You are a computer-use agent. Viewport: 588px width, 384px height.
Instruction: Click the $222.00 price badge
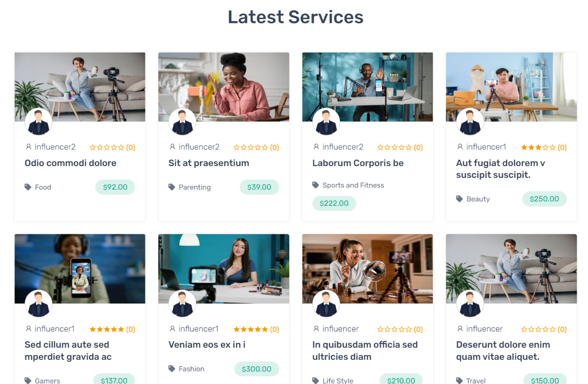coord(334,203)
